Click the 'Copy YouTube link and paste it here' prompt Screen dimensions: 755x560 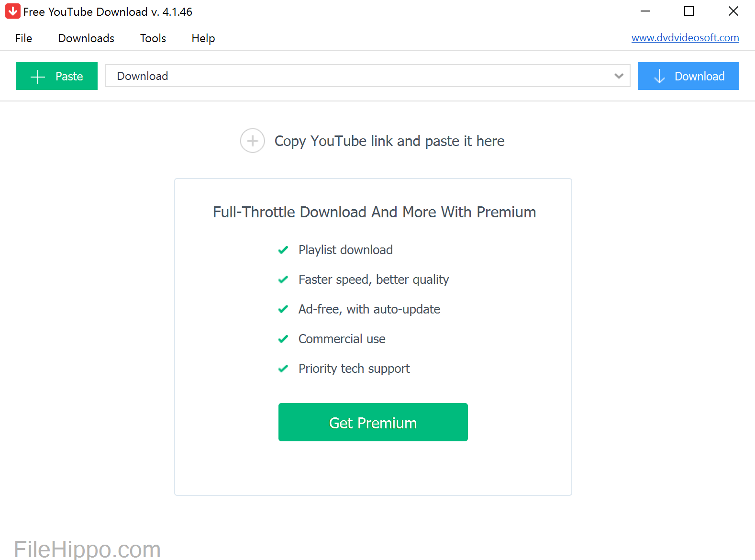pyautogui.click(x=389, y=141)
